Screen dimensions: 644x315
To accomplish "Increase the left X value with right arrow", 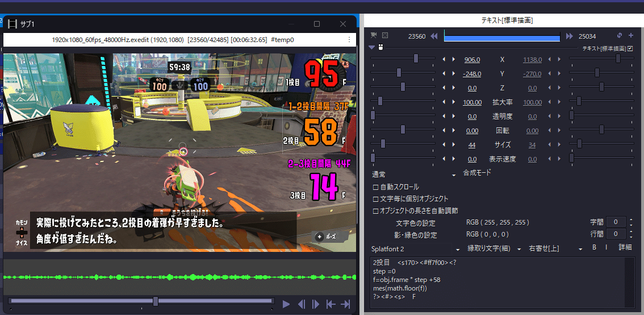I will coord(453,60).
